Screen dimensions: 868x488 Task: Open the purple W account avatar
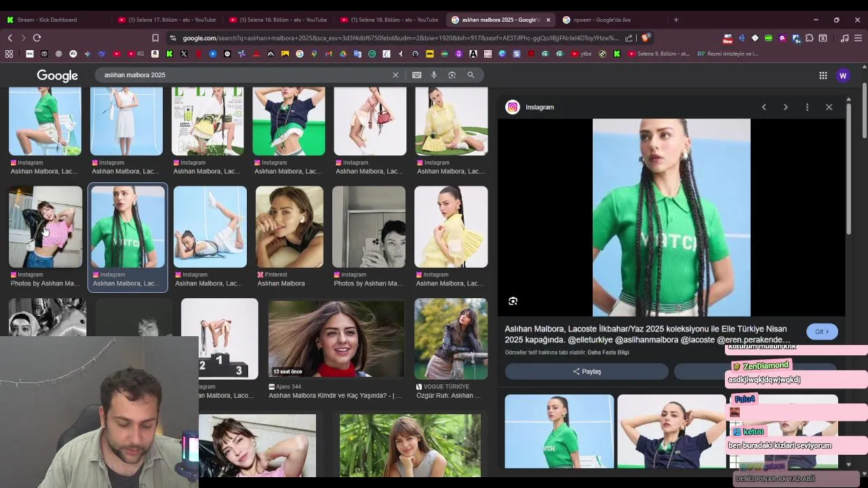(843, 75)
